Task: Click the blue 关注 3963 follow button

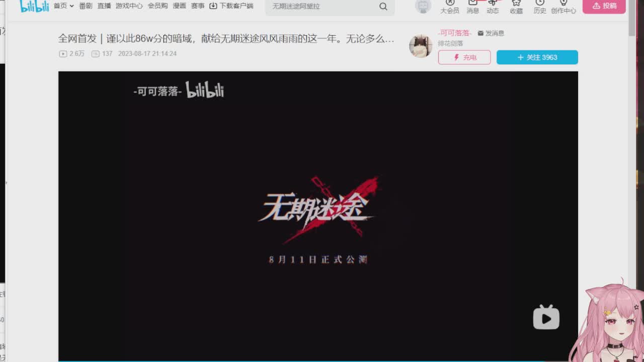Action: [537, 57]
